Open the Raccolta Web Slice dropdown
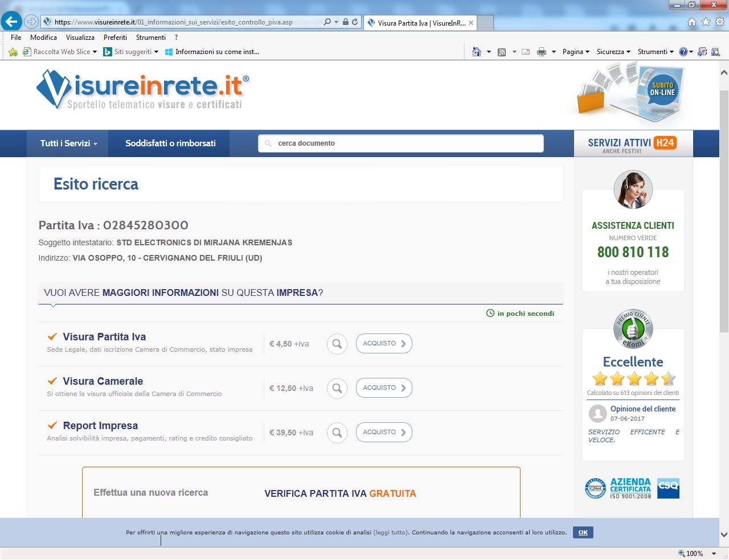Viewport: 729px width, 560px height. tap(95, 52)
